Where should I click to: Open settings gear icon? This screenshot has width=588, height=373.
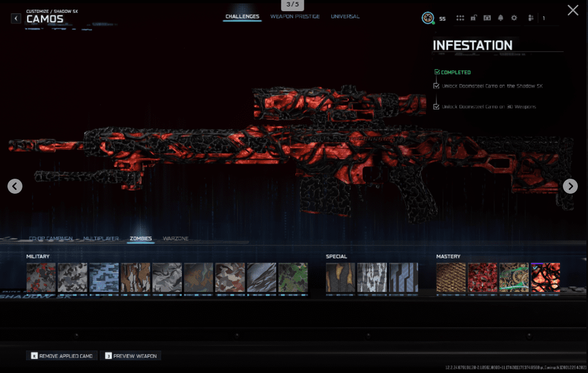tap(514, 18)
